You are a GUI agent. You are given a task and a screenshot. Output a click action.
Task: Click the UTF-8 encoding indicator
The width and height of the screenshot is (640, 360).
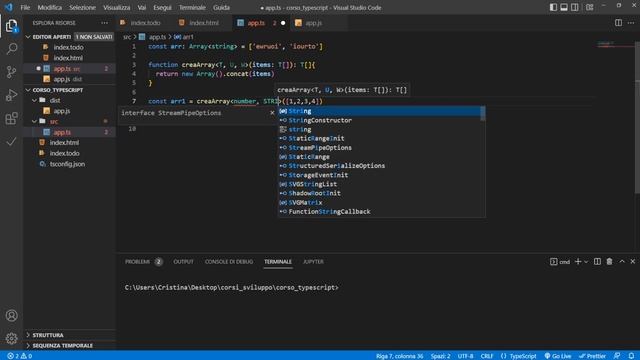point(465,356)
